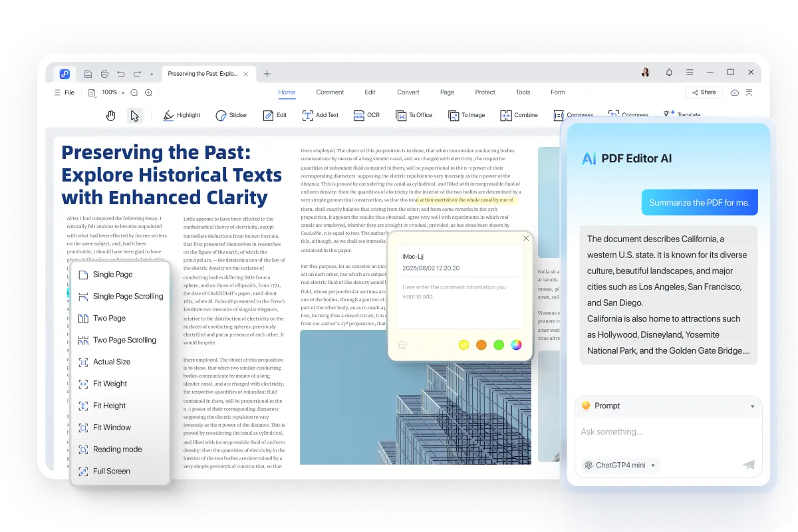Open the ChatGTP4 mini model selector
798x532 pixels.
click(x=618, y=465)
